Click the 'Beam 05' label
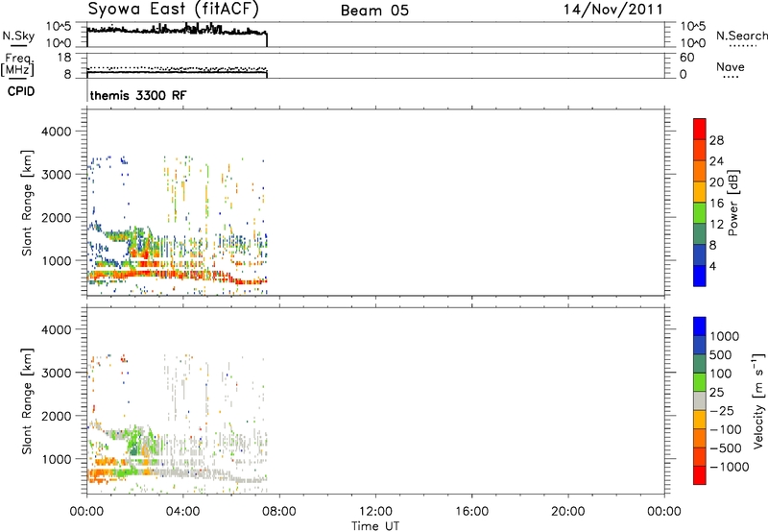 click(374, 11)
